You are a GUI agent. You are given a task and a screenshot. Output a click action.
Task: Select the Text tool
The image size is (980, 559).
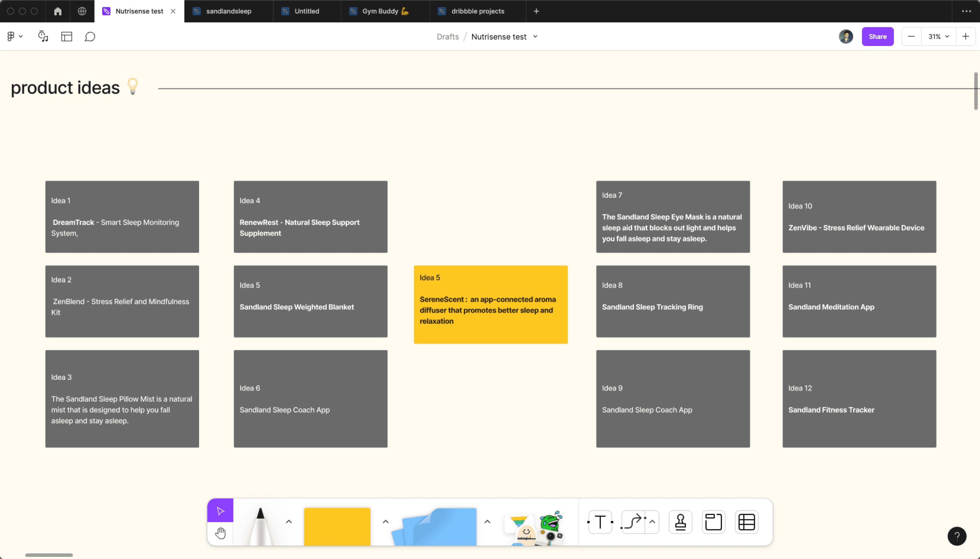(x=600, y=522)
